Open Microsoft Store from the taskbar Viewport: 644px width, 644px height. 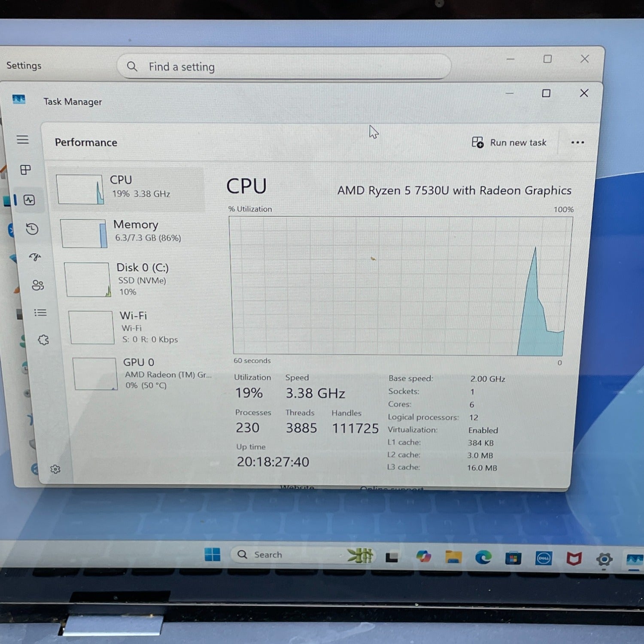[513, 558]
